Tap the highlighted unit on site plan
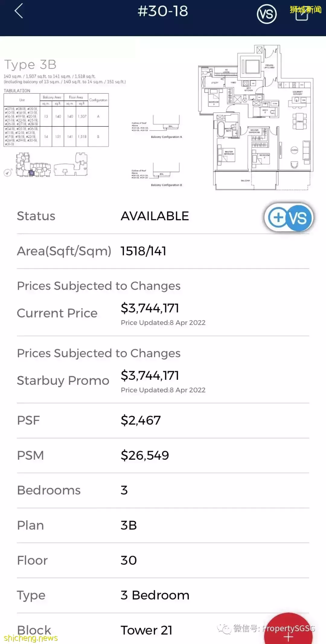Screen dimensions: 326x644 (x=31, y=173)
